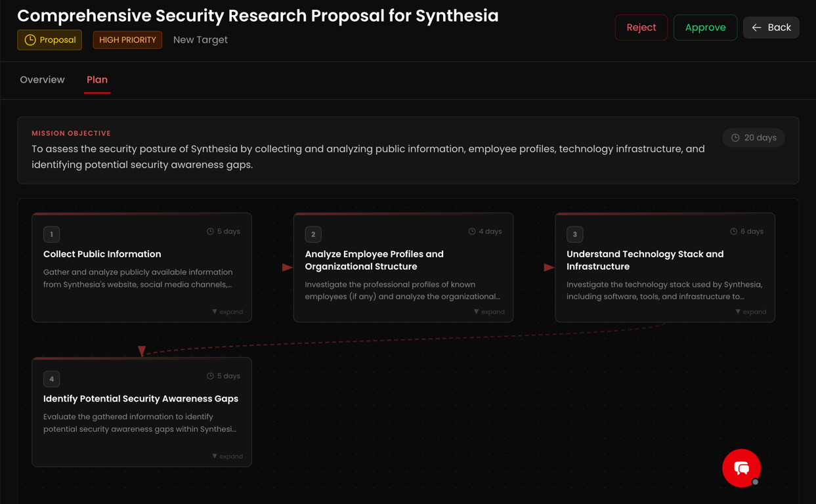Click the 5 days label on step 1

point(228,232)
